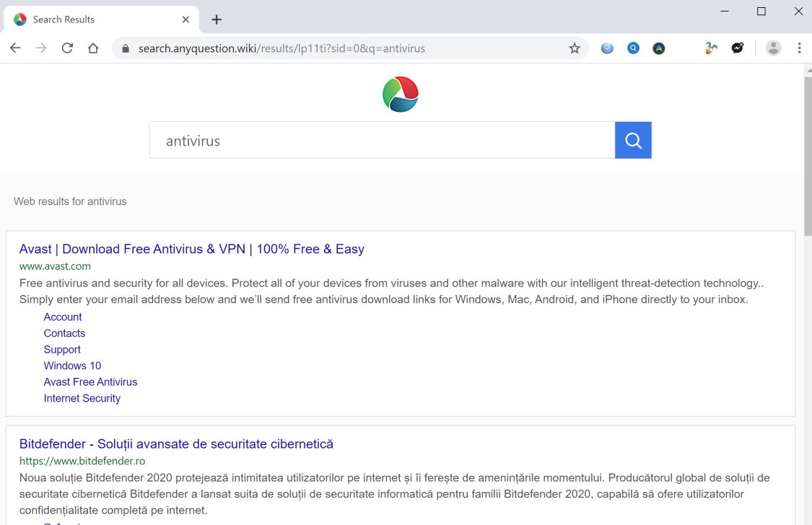Click the 'Web results for antivirus' text
812x525 pixels.
point(70,201)
